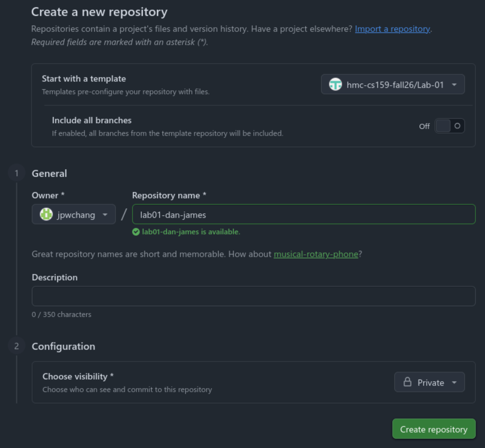Screen dimensions: 485x448
Task: Click the Create repository button
Action: tap(434, 429)
